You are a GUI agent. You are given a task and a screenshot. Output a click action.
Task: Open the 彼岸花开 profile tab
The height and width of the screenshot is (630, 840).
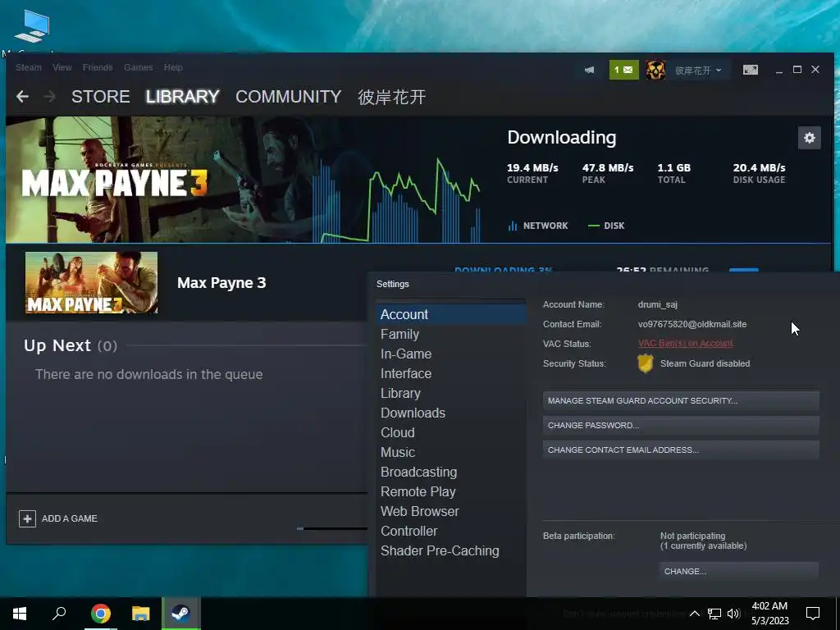tap(391, 97)
